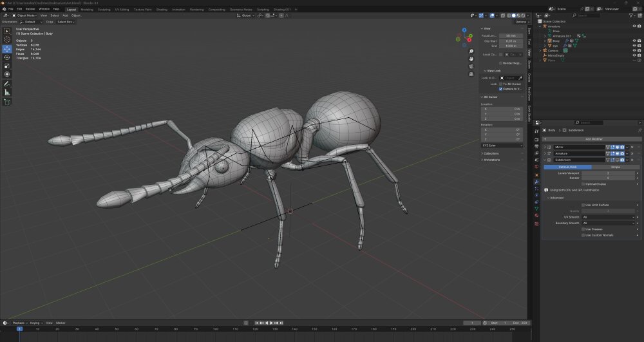This screenshot has width=644, height=342.
Task: Open the Select Box drag dropdown
Action: (66, 22)
